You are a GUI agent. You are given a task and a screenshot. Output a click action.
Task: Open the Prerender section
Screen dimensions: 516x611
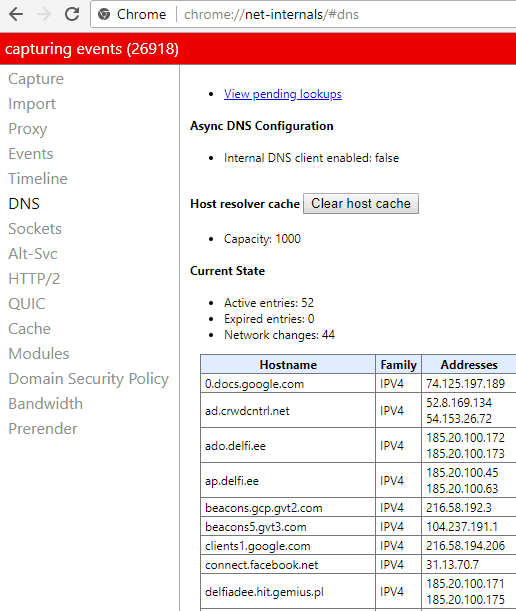[x=43, y=429]
